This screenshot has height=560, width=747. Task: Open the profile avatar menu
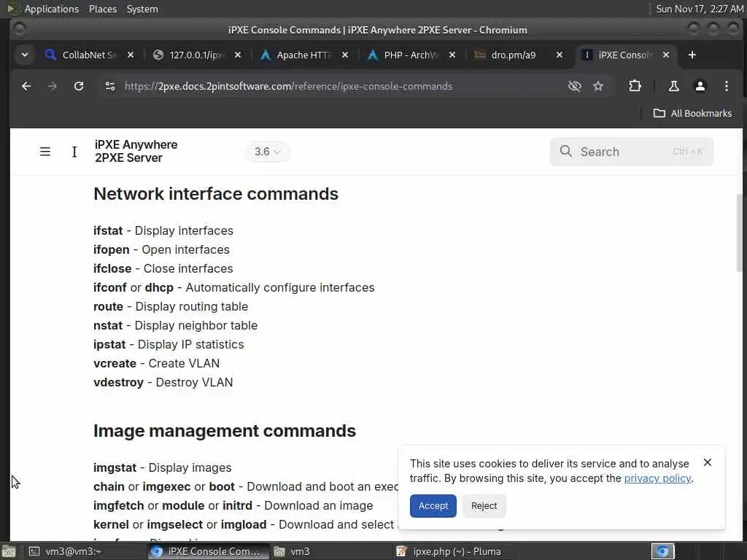pyautogui.click(x=700, y=86)
